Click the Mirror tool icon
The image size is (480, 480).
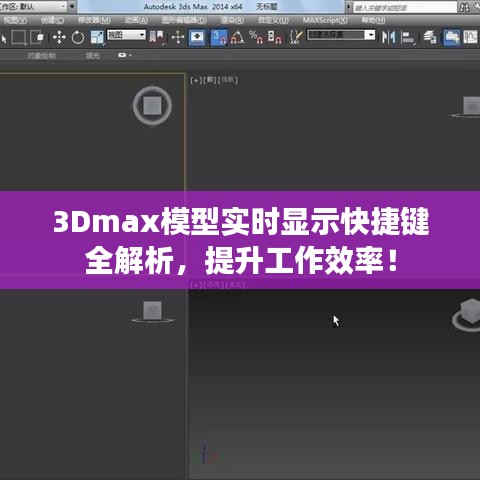[388, 37]
